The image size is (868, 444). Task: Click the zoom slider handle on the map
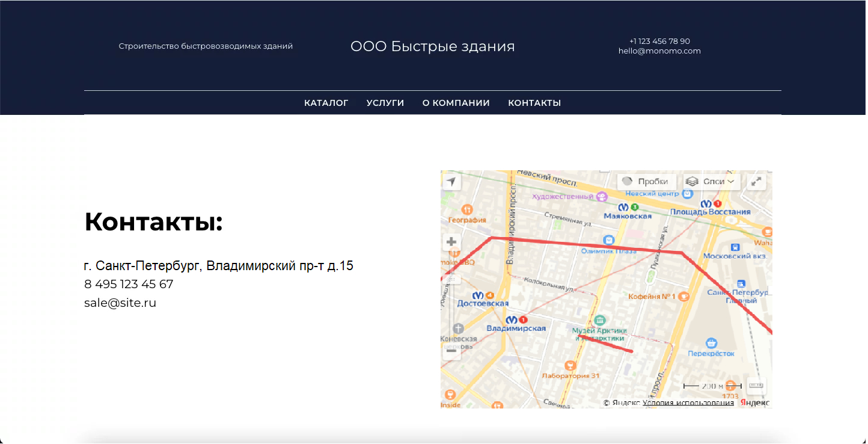coord(451,279)
